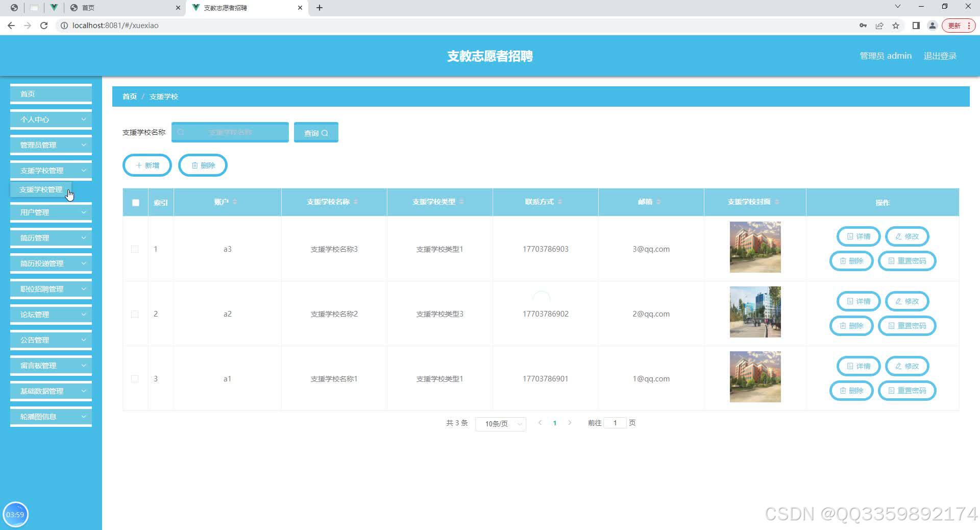Go back using browser back arrow
The height and width of the screenshot is (530, 980).
pyautogui.click(x=11, y=26)
